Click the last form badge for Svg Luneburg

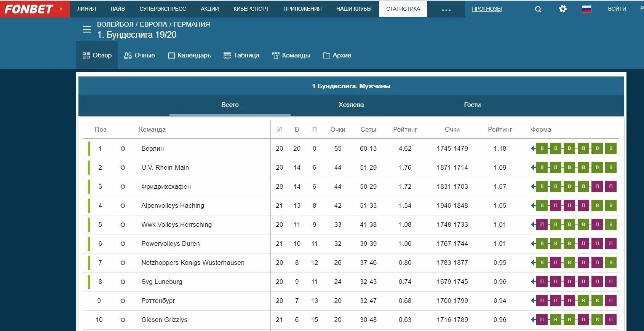pyautogui.click(x=611, y=282)
